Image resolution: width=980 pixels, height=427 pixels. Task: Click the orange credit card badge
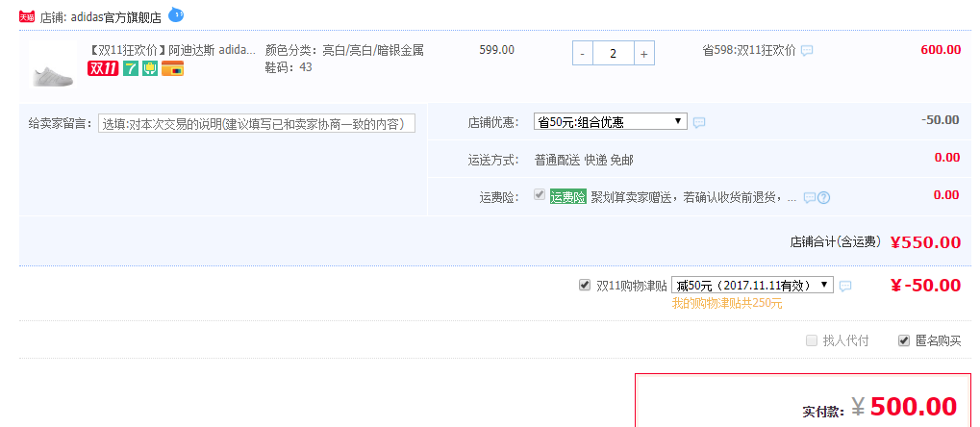(x=172, y=69)
